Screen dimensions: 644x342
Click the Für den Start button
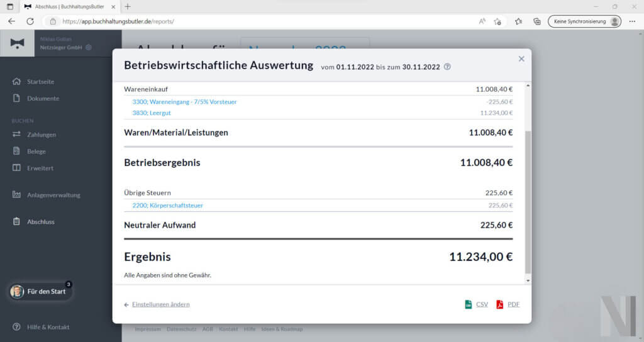[x=40, y=291]
